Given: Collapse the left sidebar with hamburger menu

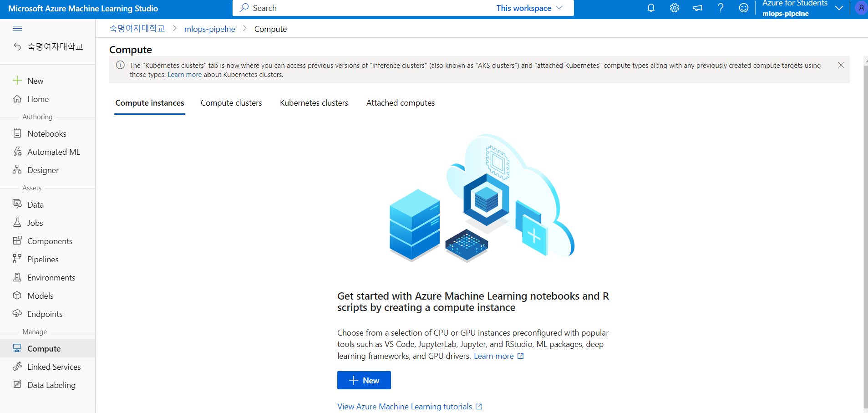Looking at the screenshot, I should pyautogui.click(x=17, y=28).
